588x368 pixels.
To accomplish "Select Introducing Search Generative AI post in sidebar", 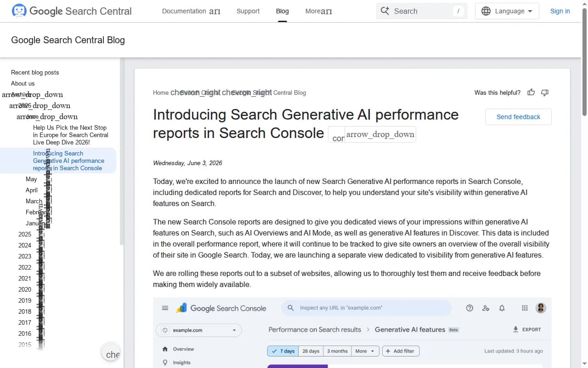I will pyautogui.click(x=68, y=161).
